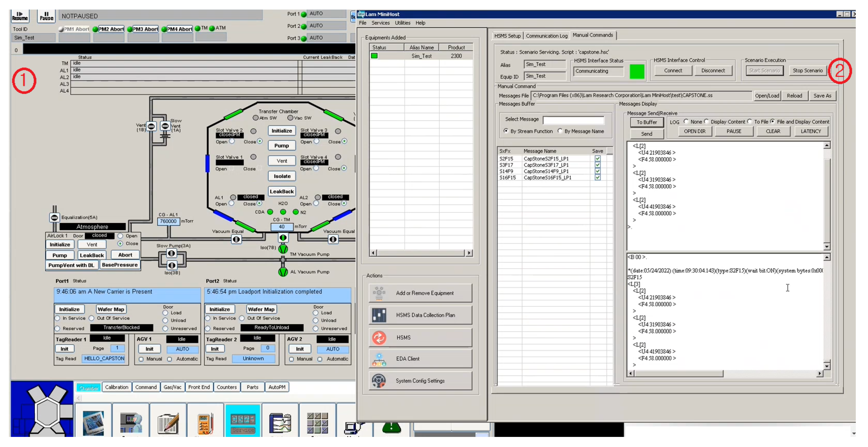
Task: Click the Slow Vent (1A) valve symbol
Action: [165, 126]
